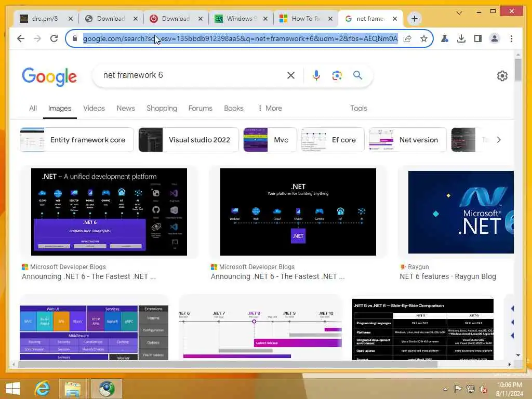Click the Mvc suggestion chip
Screen dimensions: 532x399
pos(270,140)
